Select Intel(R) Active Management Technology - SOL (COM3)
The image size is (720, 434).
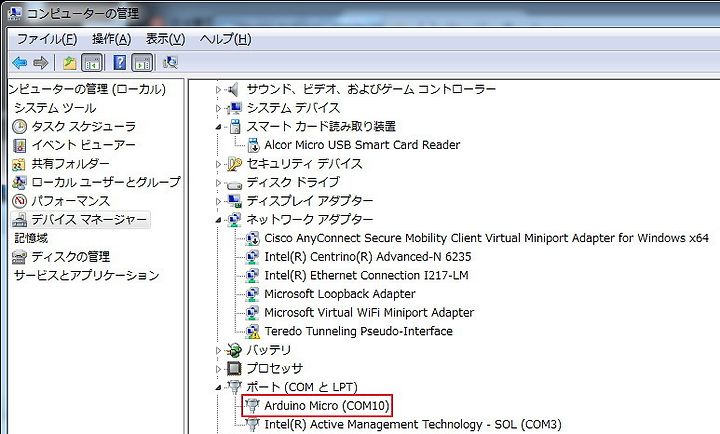[x=413, y=424]
